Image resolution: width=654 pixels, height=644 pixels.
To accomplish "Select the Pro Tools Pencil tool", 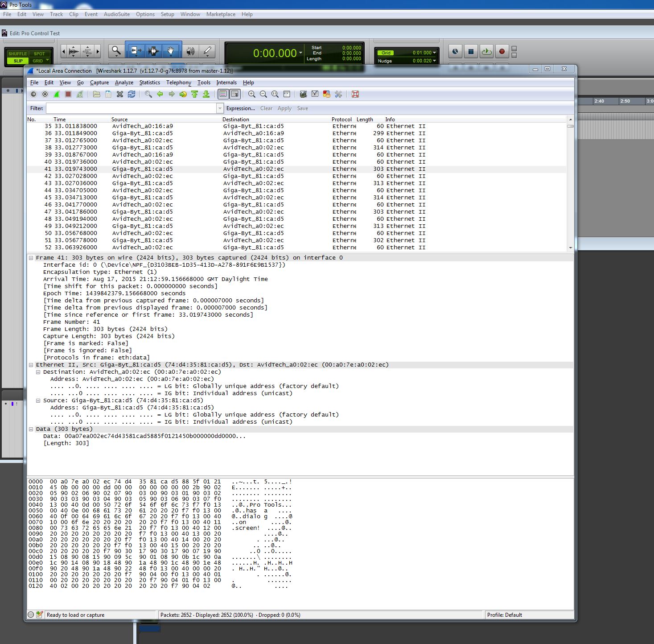I will coord(207,51).
